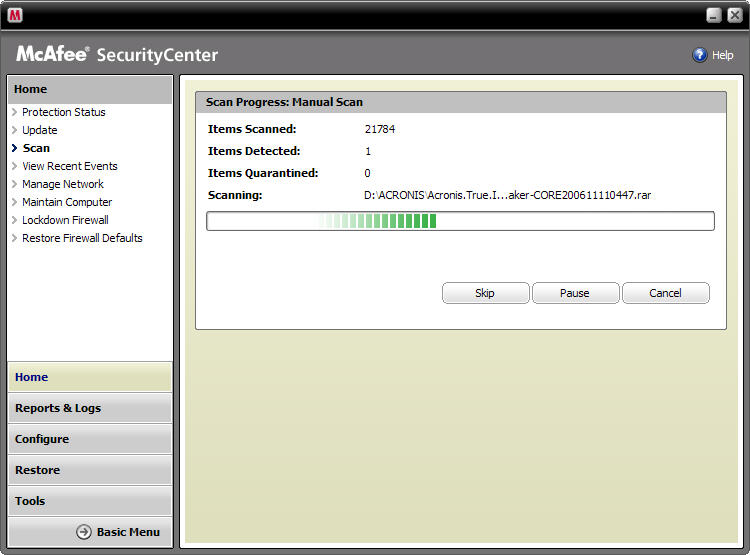The width and height of the screenshot is (750, 555).
Task: Click the chevron beside Update
Action: [x=14, y=130]
